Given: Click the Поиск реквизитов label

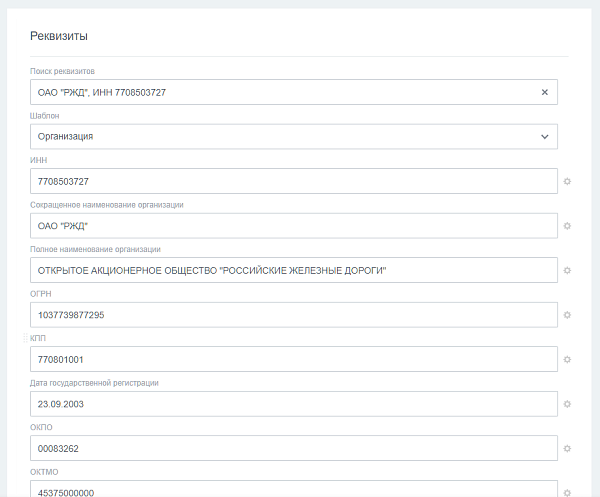Looking at the screenshot, I should [x=62, y=71].
